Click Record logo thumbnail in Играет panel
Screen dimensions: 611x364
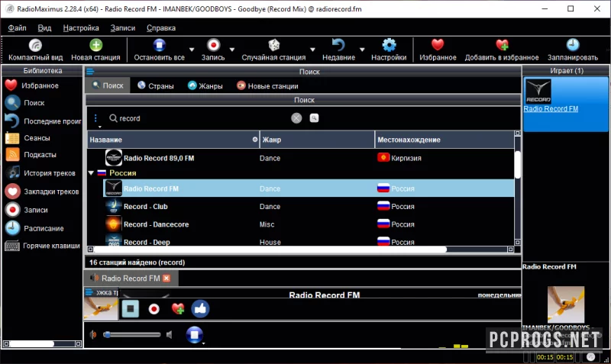(x=538, y=91)
